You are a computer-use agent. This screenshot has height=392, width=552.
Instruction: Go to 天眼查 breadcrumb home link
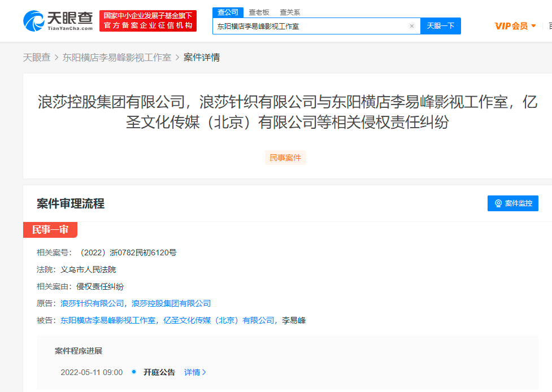36,58
